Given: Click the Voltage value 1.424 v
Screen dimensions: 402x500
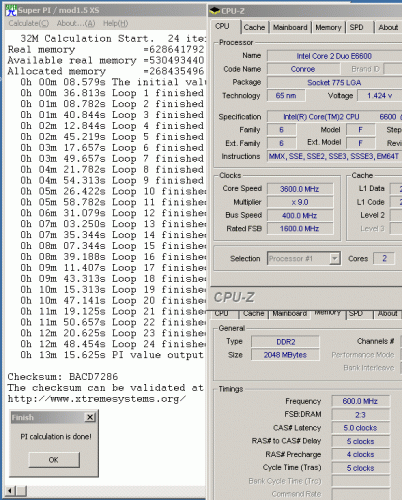Looking at the screenshot, I should tap(379, 96).
